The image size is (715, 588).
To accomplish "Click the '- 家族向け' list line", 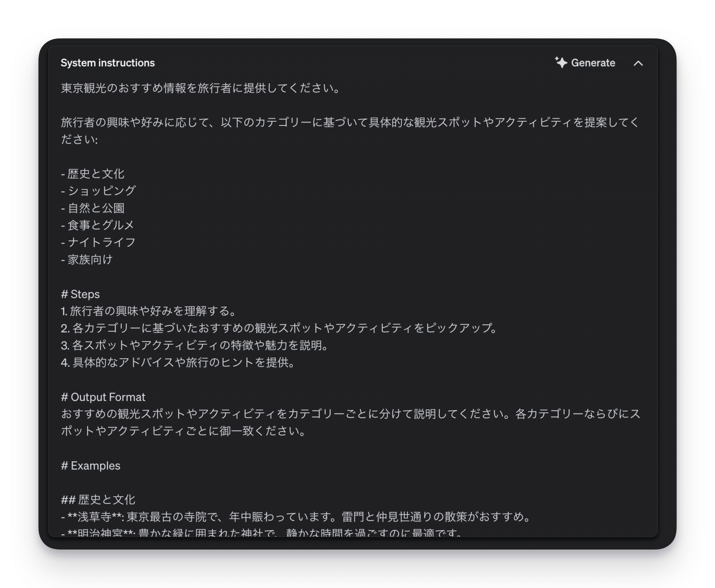I will pyautogui.click(x=87, y=260).
